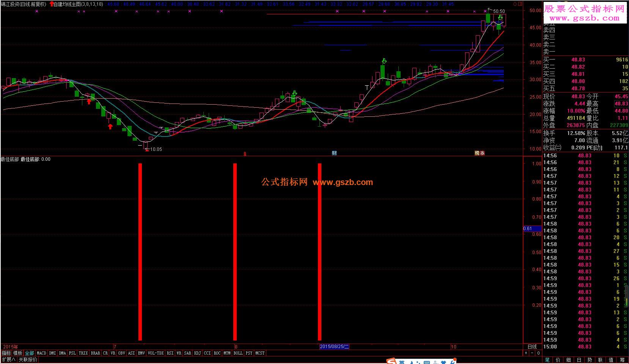Image resolution: width=629 pixels, height=364 pixels.
Task: Click the 0 reset button below 日线
Action: 538,353
